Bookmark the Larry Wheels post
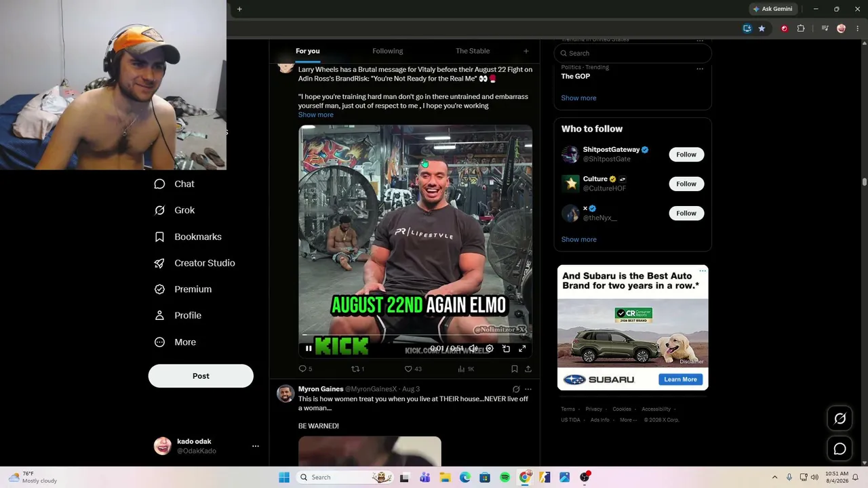This screenshot has width=868, height=488. (x=514, y=369)
